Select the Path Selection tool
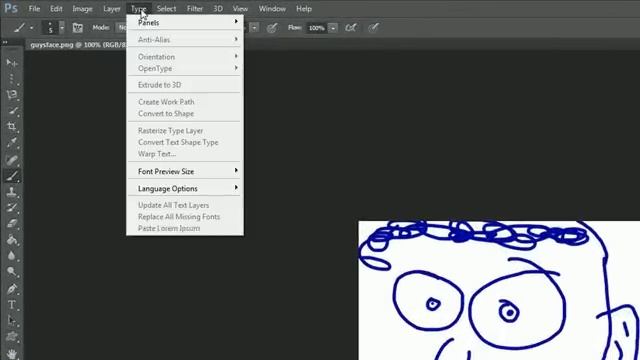This screenshot has width=640, height=360. click(12, 321)
